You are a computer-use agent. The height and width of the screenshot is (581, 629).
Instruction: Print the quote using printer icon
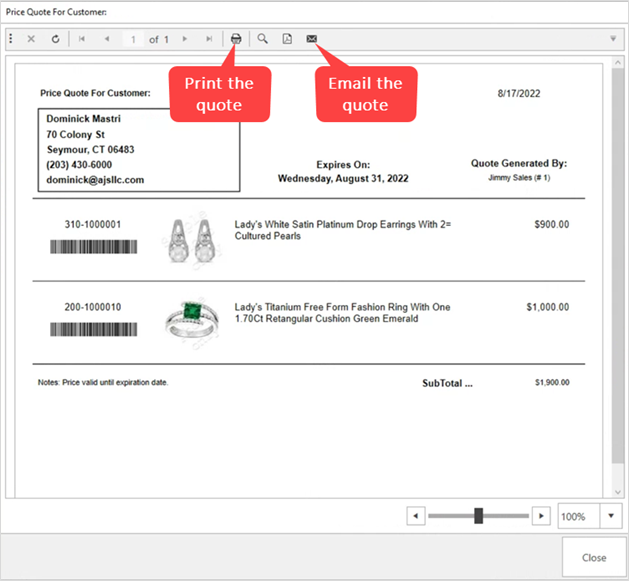pos(236,39)
